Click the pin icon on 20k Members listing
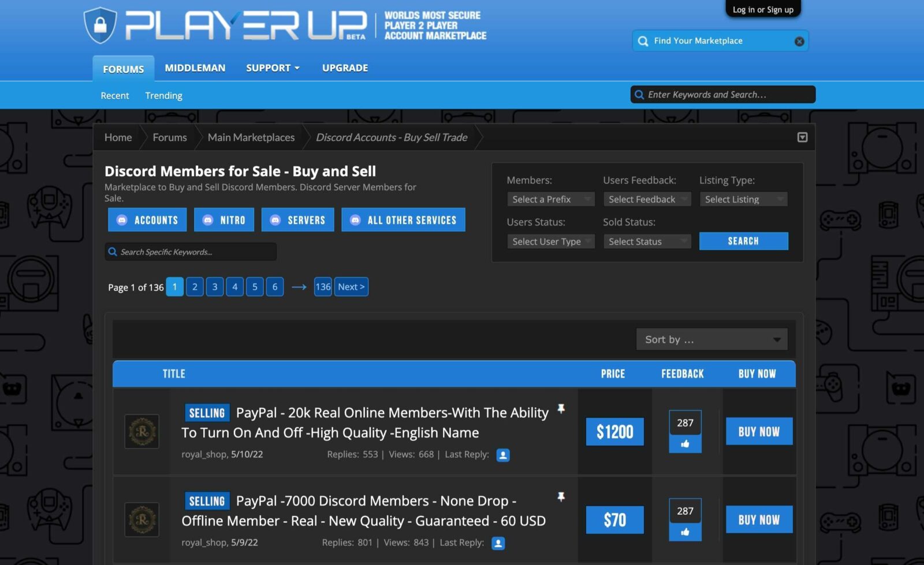Image resolution: width=924 pixels, height=565 pixels. [561, 409]
